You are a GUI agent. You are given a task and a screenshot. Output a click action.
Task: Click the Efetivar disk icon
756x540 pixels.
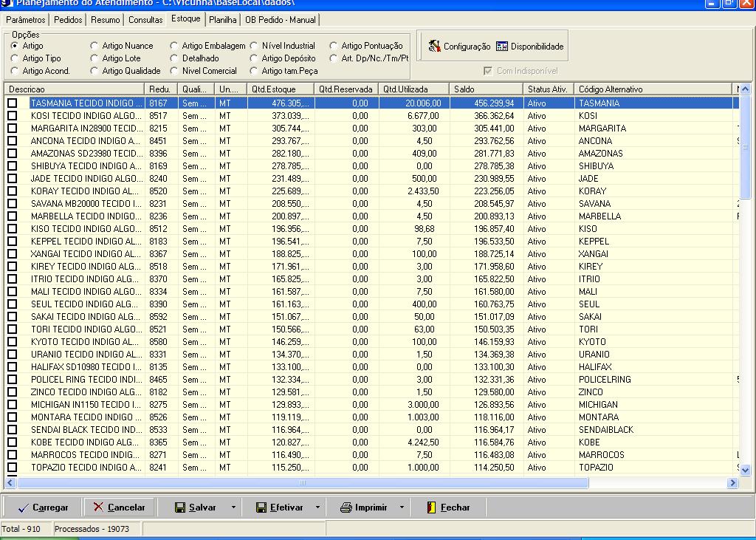point(261,507)
